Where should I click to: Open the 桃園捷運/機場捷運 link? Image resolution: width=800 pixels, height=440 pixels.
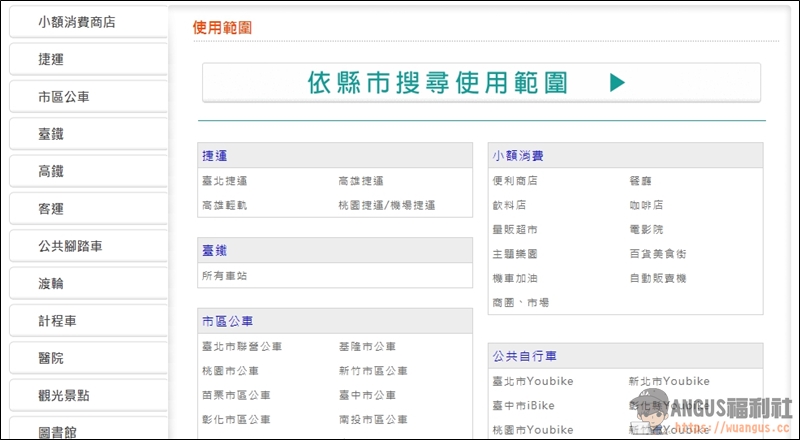(x=387, y=205)
